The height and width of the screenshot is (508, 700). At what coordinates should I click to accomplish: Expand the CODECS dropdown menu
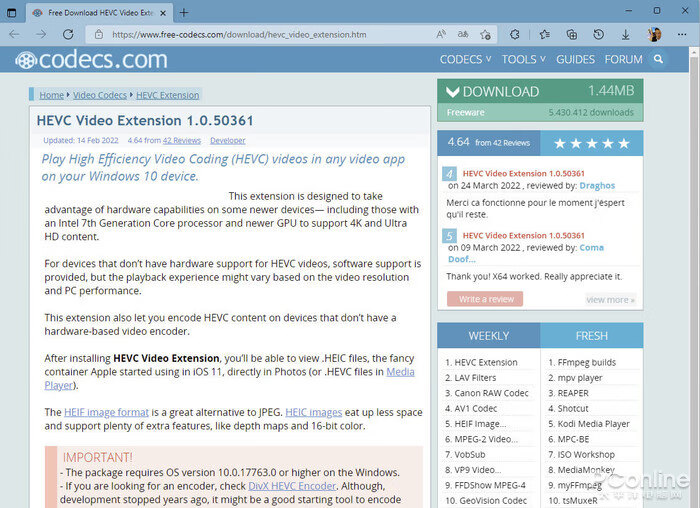465,59
